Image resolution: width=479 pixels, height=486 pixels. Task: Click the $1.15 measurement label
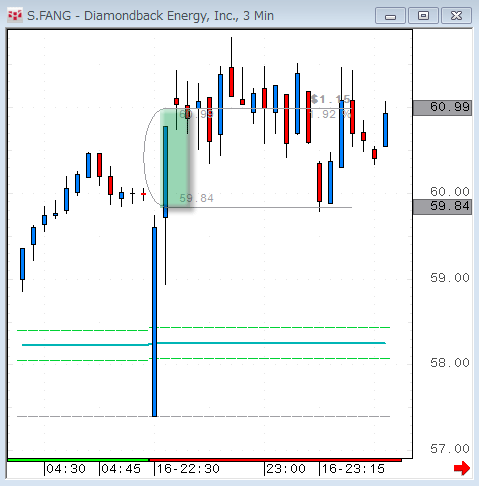click(x=330, y=99)
